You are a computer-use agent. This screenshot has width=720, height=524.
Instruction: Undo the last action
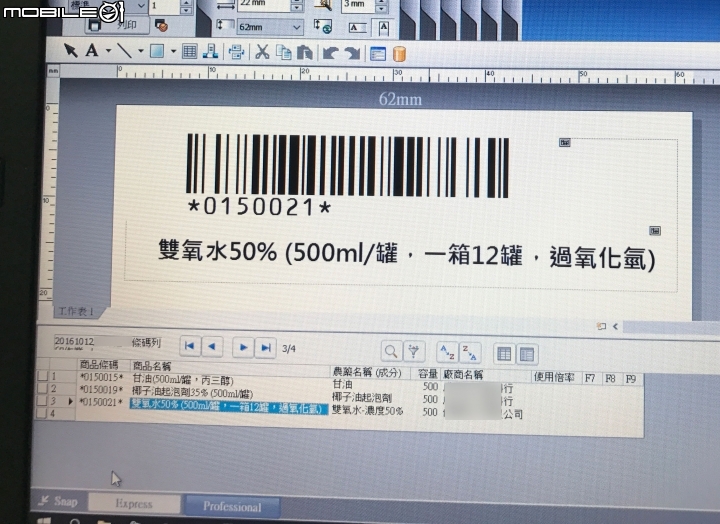(x=330, y=53)
